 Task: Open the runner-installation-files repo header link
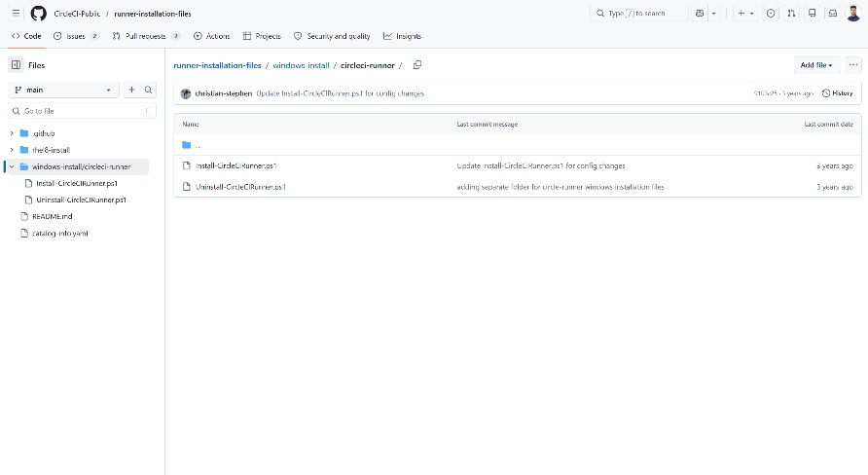[153, 14]
